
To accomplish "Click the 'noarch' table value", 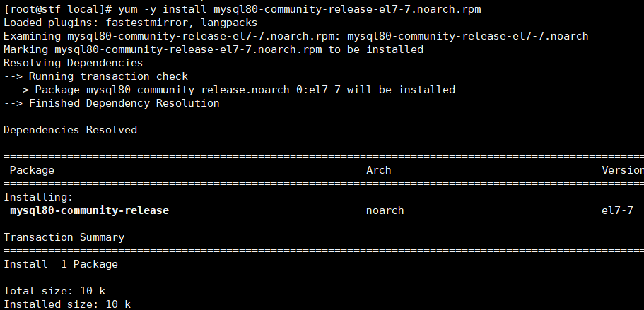I will pyautogui.click(x=385, y=210).
